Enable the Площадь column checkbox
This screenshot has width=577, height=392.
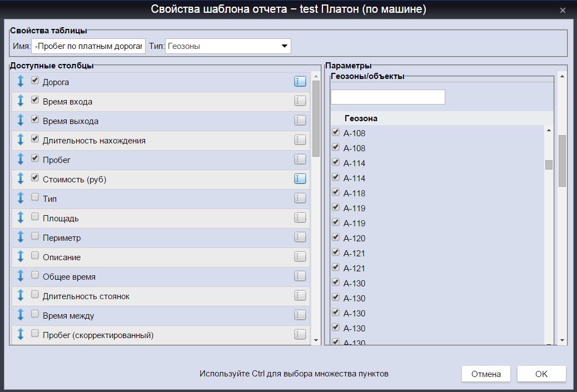(35, 217)
